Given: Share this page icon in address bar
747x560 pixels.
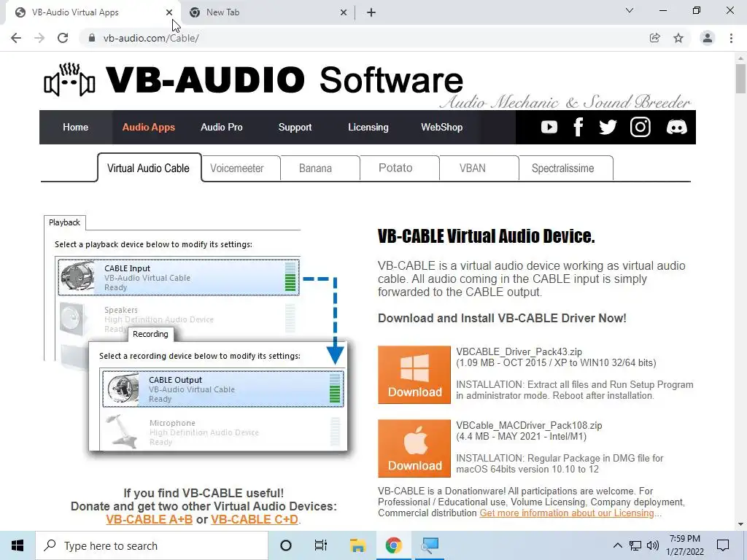Looking at the screenshot, I should [x=654, y=38].
